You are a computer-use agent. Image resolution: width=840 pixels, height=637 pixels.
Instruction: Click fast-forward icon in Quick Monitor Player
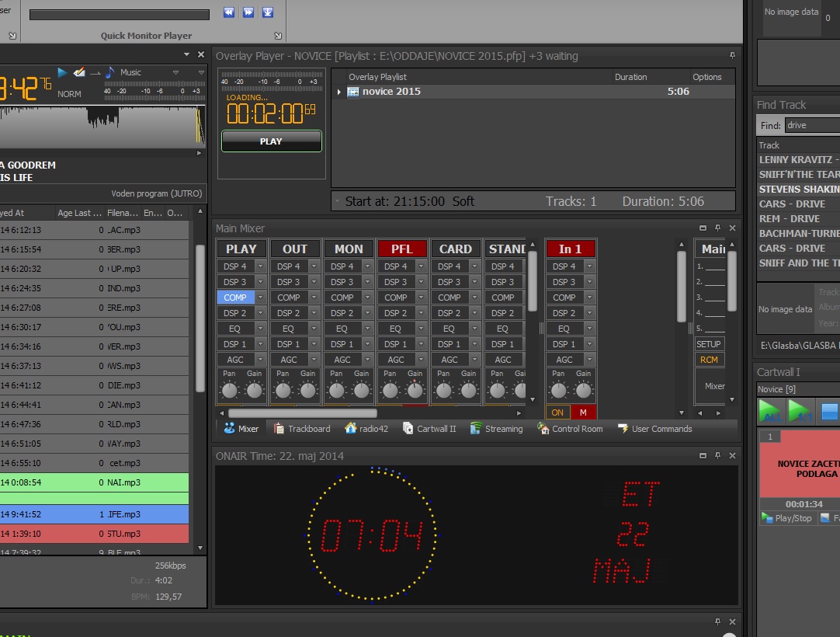pyautogui.click(x=248, y=12)
